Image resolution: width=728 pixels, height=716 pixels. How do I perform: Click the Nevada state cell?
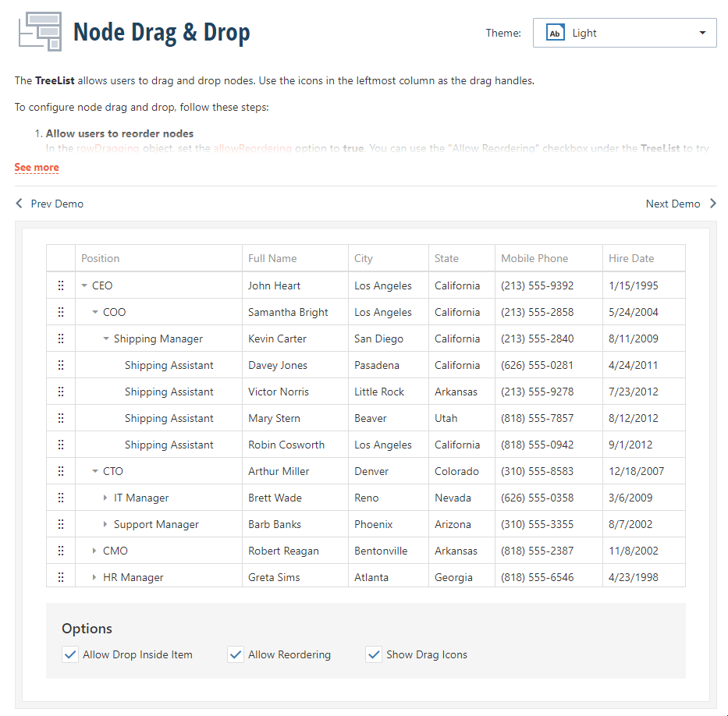click(462, 498)
